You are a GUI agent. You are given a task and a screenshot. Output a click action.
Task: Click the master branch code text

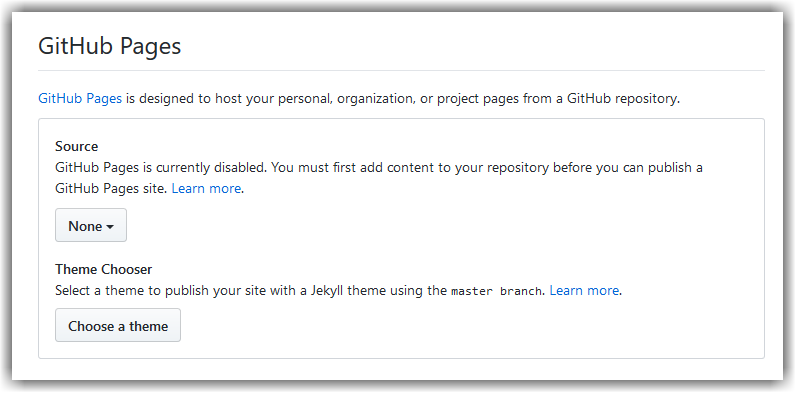coord(496,291)
